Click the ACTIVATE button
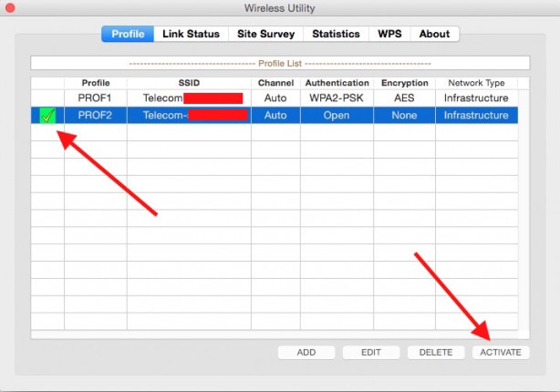 (501, 353)
